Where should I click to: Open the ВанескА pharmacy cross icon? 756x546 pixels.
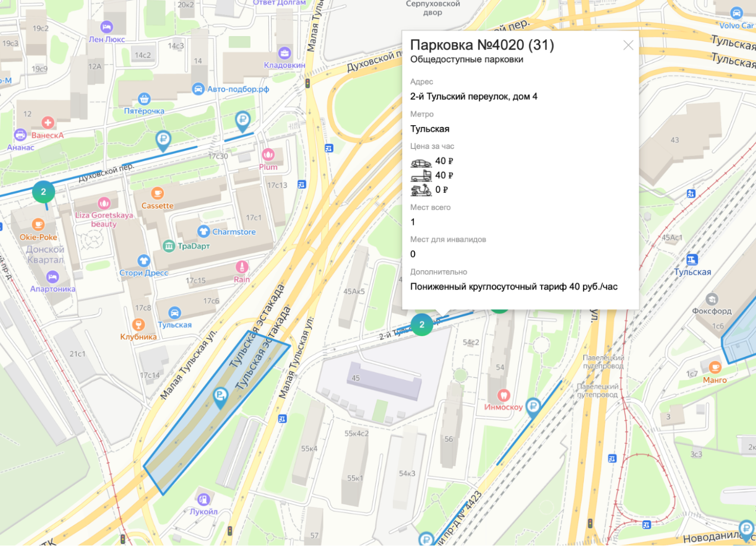[48, 123]
